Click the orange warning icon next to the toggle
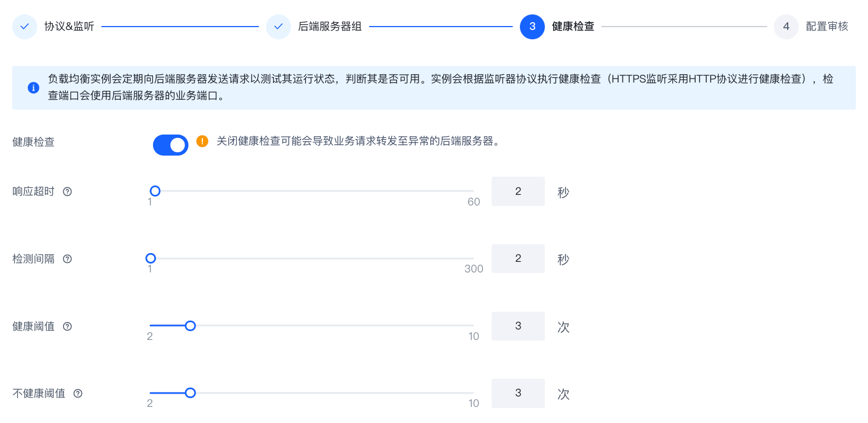The image size is (868, 423). tap(202, 141)
